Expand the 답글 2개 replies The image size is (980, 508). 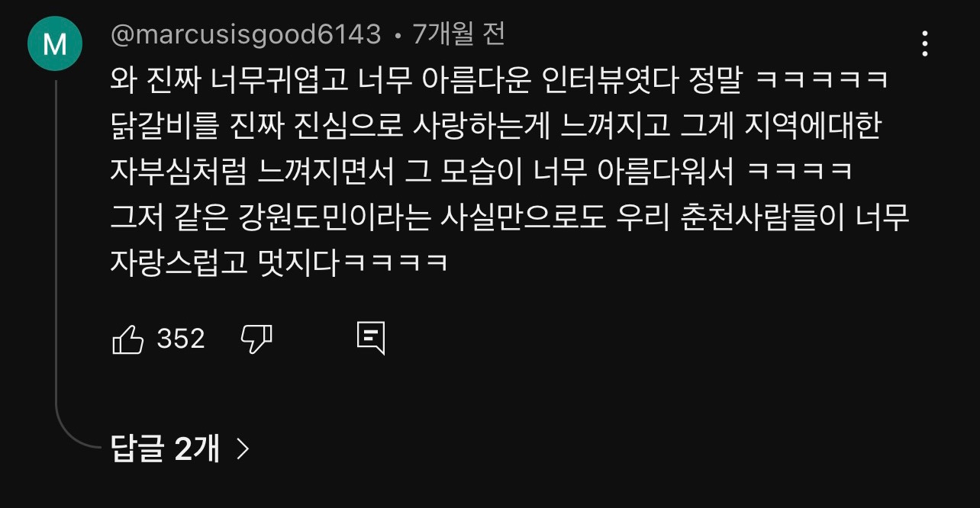[x=180, y=449]
